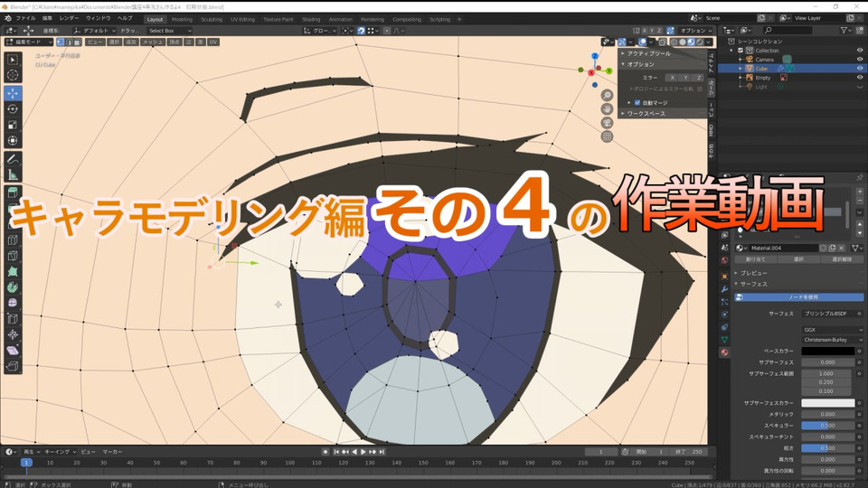This screenshot has height=488, width=868.
Task: Click the zoom viewport gizmo icon
Action: pos(607,95)
